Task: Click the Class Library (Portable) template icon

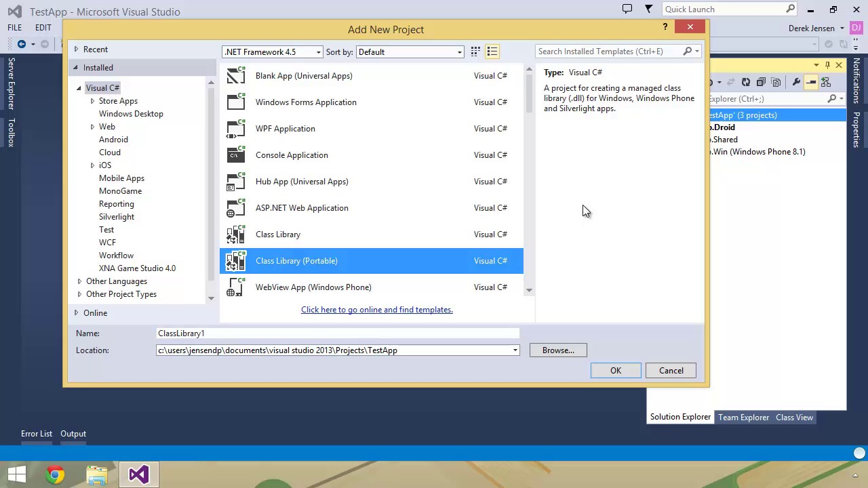Action: (x=235, y=260)
